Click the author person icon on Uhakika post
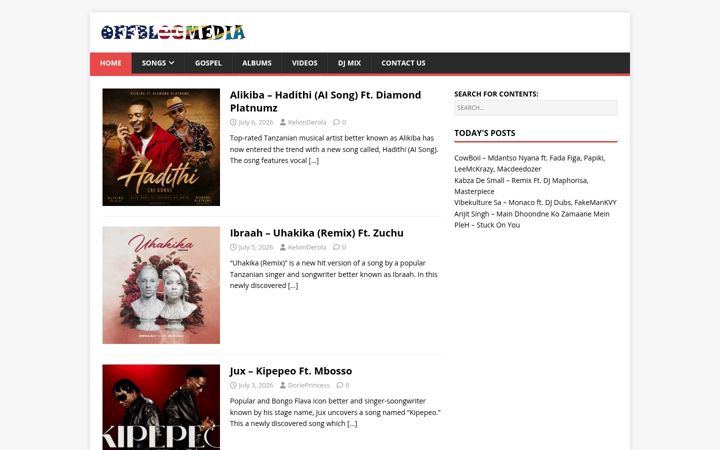The height and width of the screenshot is (450, 720). [283, 247]
